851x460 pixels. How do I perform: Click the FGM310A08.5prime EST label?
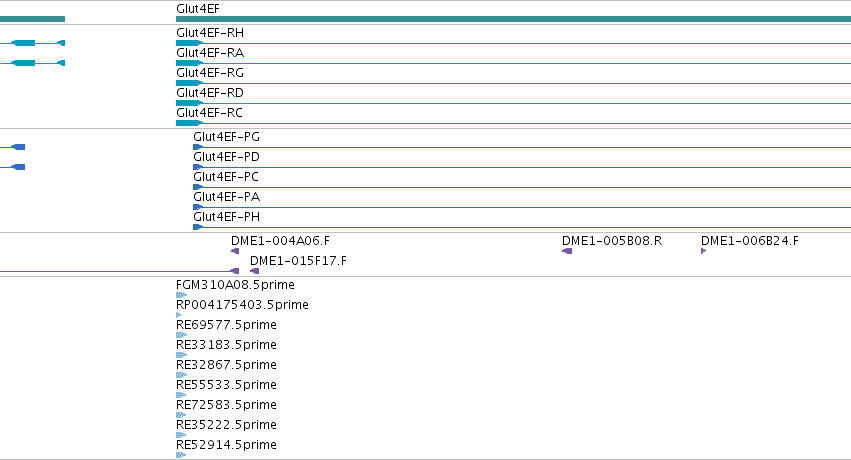click(x=235, y=285)
